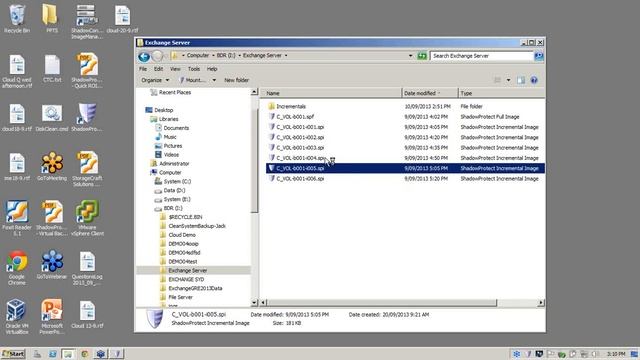Expand the arrow beside Mount button

pos(214,80)
